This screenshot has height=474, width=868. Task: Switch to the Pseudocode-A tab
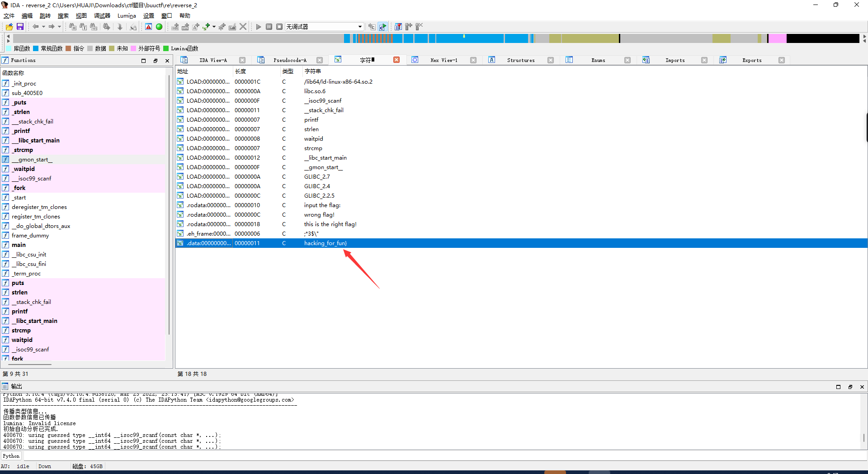(x=290, y=60)
